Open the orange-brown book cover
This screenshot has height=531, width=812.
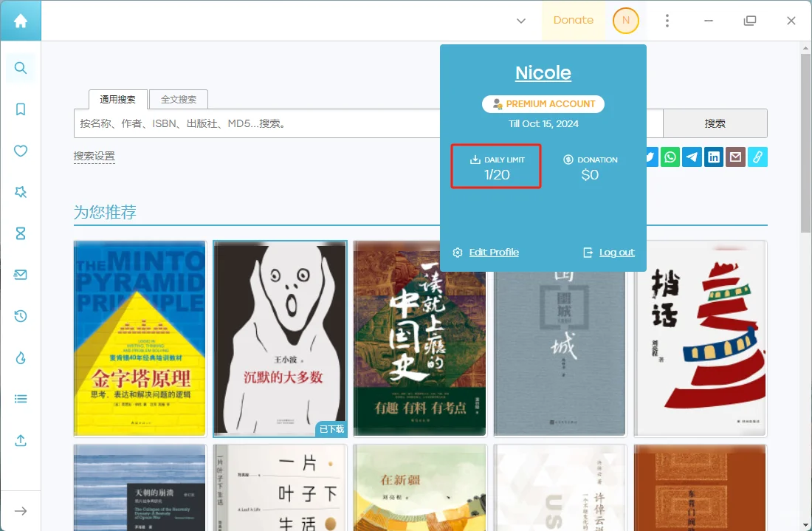tap(700, 487)
